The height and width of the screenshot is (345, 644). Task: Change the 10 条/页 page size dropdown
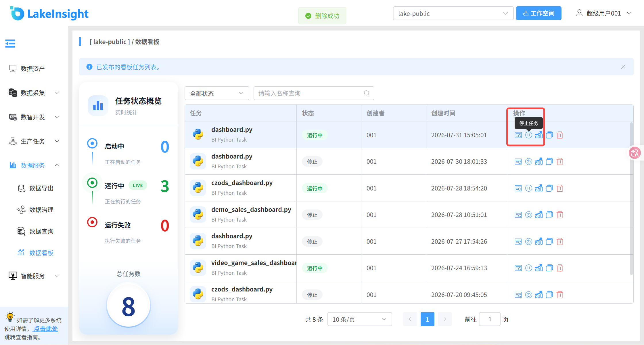[359, 319]
